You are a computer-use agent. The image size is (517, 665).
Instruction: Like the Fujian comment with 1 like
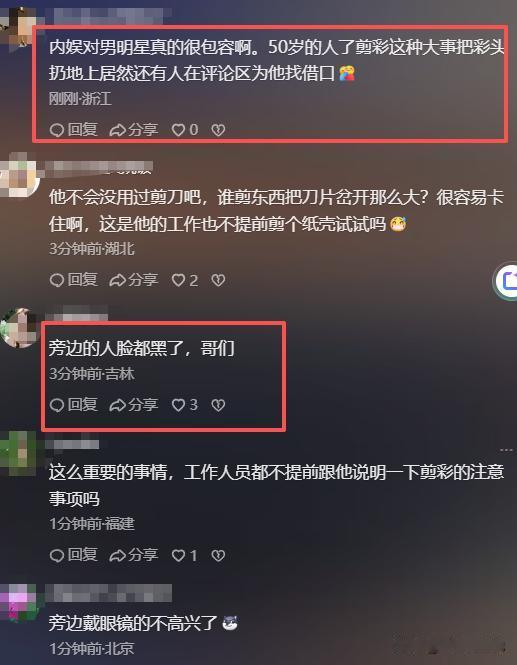tap(184, 556)
